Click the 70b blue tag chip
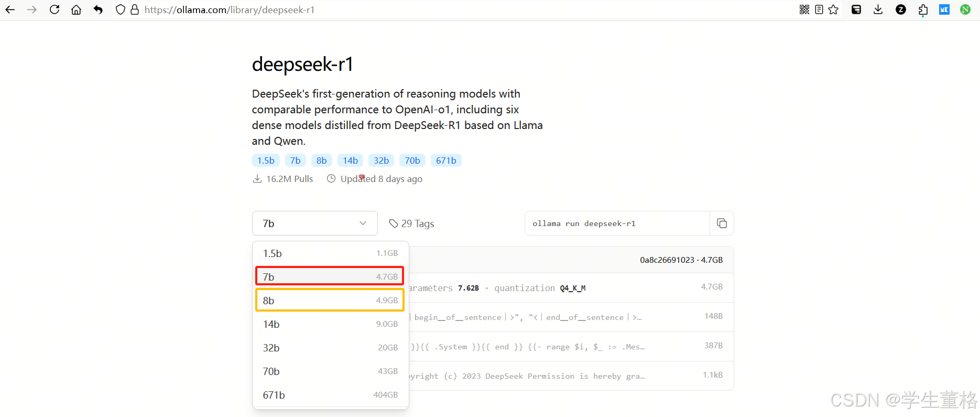The image size is (980, 417). [x=412, y=161]
